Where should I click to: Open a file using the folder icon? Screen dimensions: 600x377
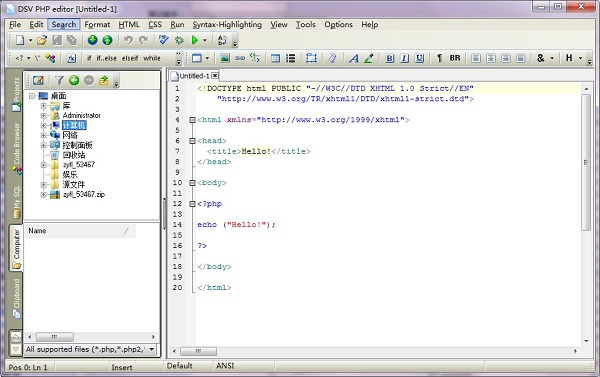pos(42,40)
